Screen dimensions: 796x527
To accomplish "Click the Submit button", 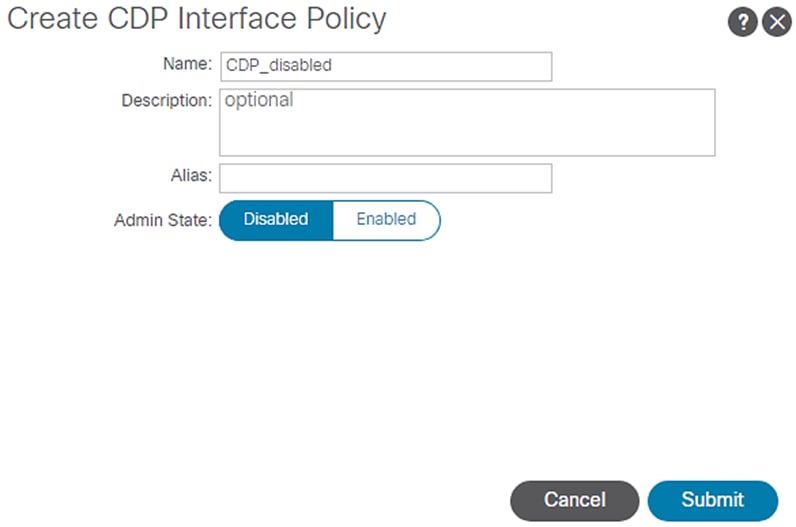I will click(712, 500).
